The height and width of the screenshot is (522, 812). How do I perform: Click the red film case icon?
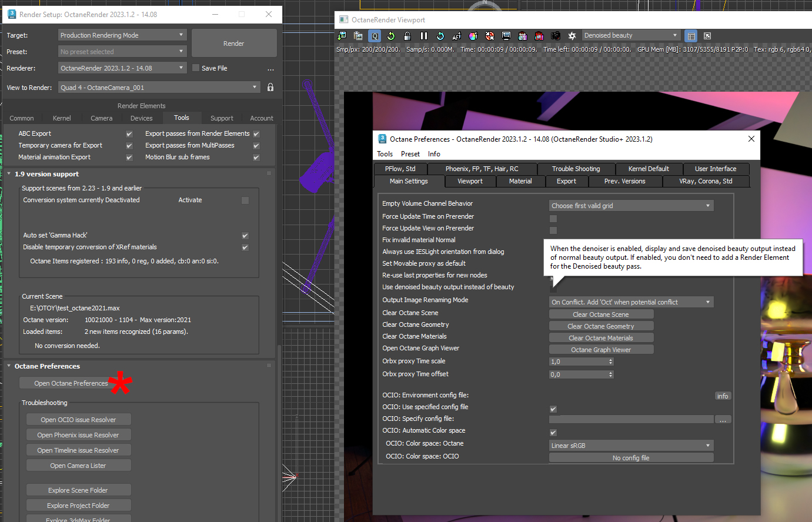[x=539, y=36]
